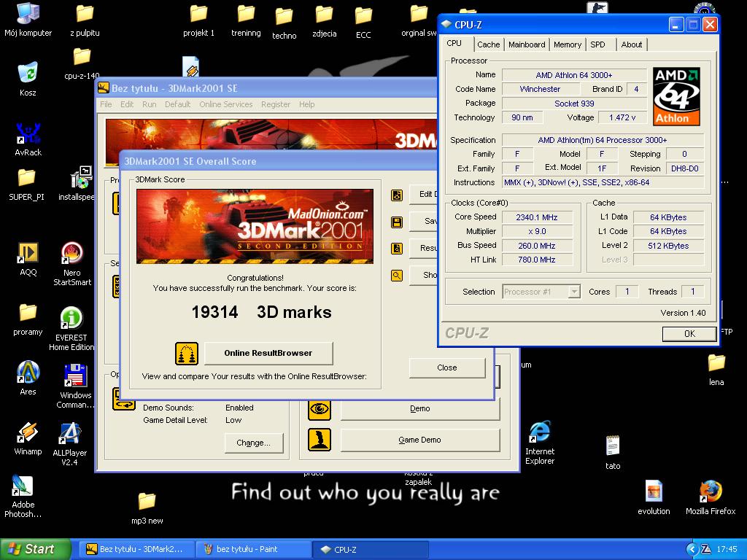The height and width of the screenshot is (560, 747).
Task: Open the Windows Start menu
Action: [x=35, y=549]
